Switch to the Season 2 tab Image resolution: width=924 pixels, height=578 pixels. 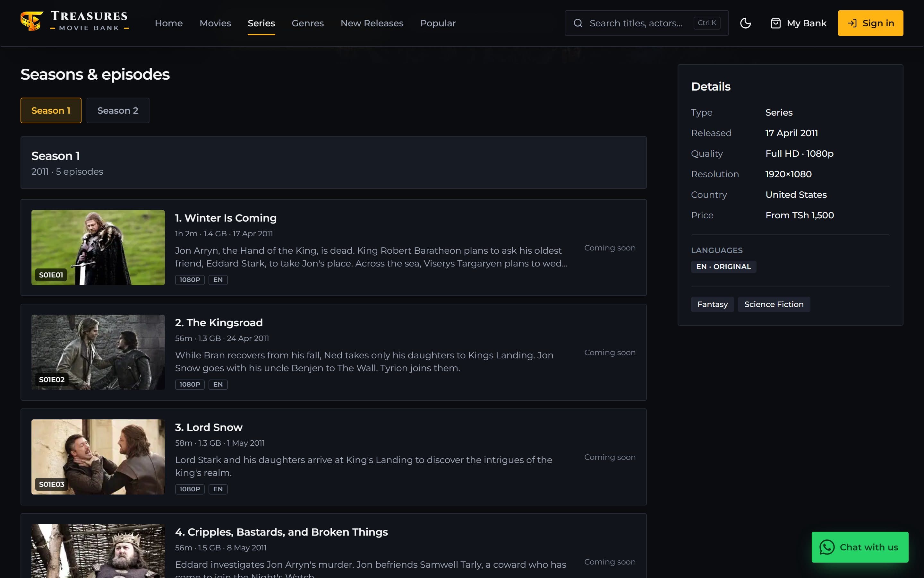pyautogui.click(x=118, y=110)
